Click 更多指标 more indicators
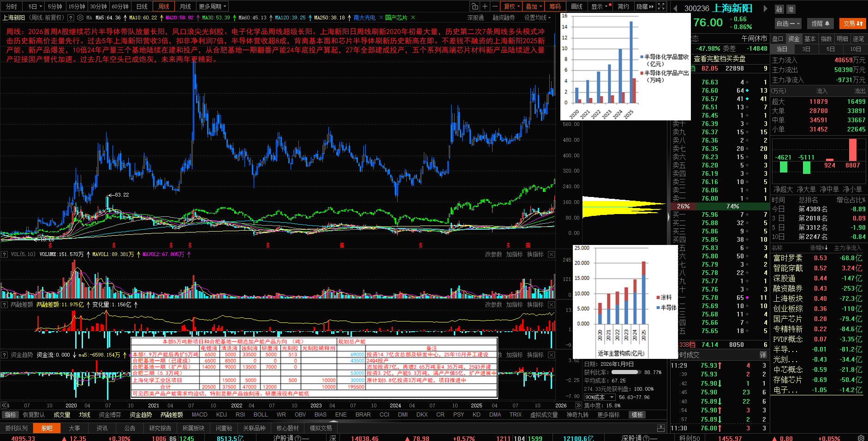The width and height of the screenshot is (868, 441). pyautogui.click(x=608, y=415)
